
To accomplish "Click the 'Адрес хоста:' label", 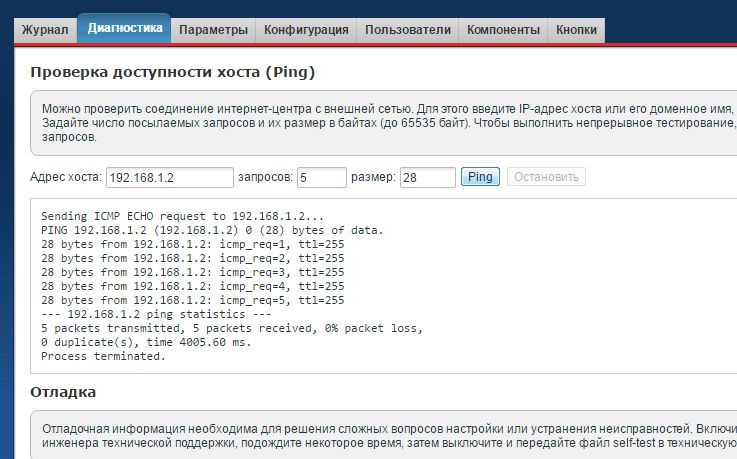I will click(x=66, y=177).
